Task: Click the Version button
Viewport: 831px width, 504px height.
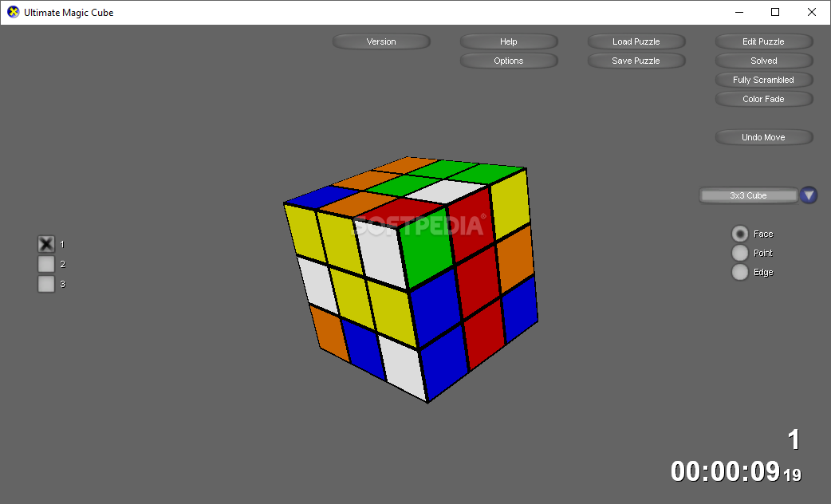Action: tap(381, 41)
